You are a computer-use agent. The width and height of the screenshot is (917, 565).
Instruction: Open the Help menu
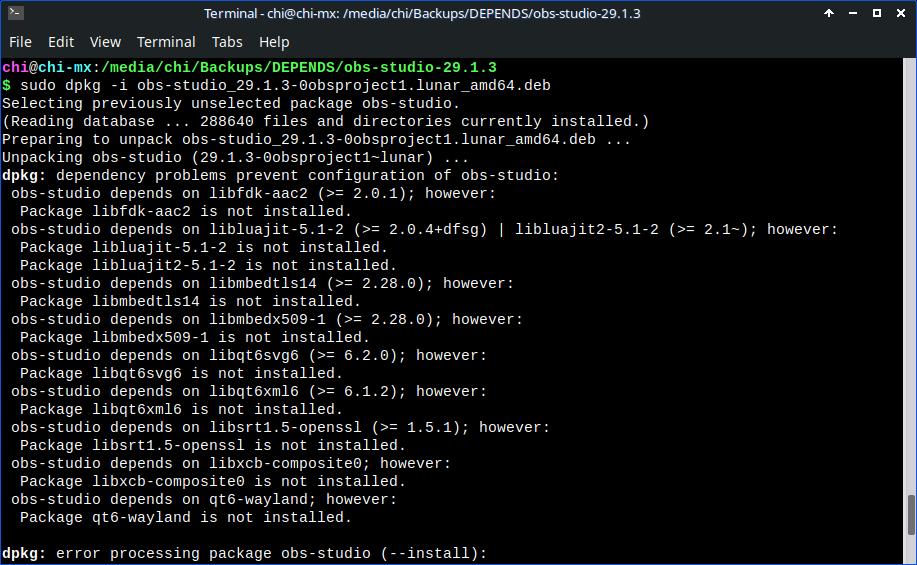pyautogui.click(x=274, y=42)
